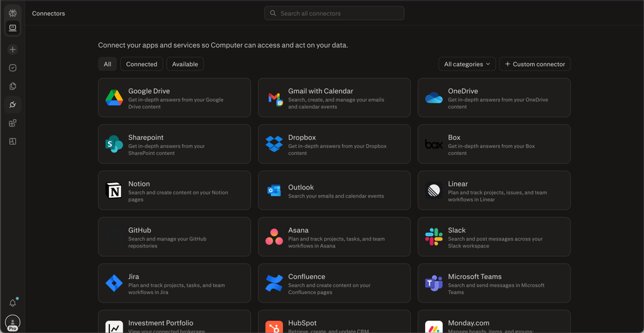Select the Jira connector card
The image size is (644, 333).
(175, 283)
